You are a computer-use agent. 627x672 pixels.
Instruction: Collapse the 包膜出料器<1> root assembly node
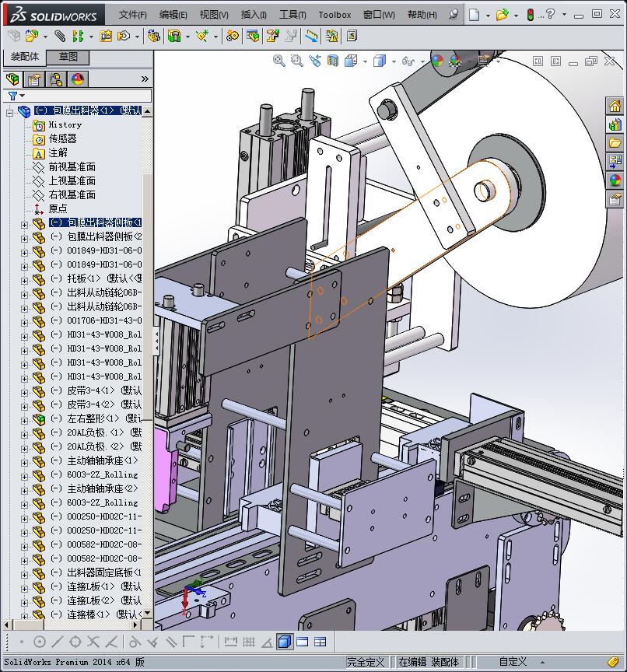(x=9, y=113)
